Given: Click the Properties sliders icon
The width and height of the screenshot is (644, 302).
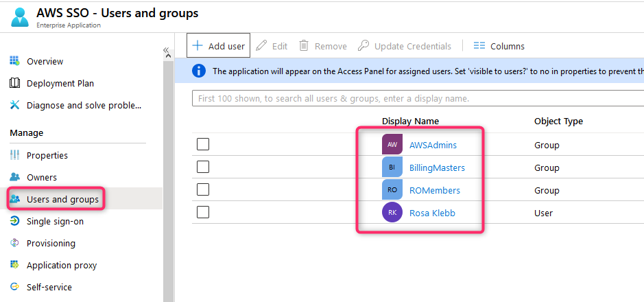Looking at the screenshot, I should click(x=14, y=155).
